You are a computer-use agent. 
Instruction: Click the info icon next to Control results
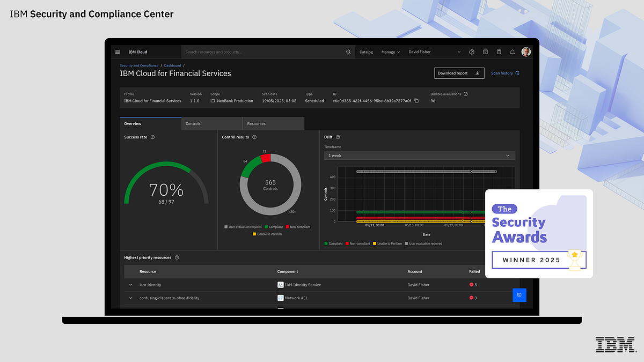coord(254,137)
